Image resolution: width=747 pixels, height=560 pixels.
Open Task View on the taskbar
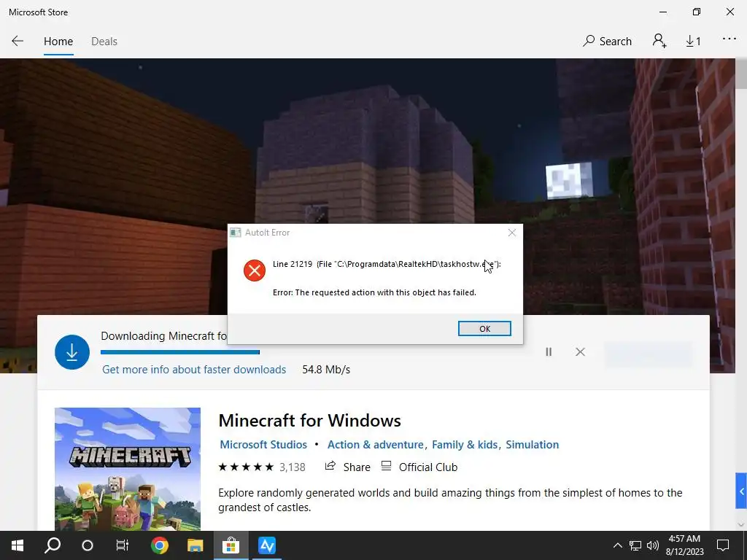(x=123, y=545)
